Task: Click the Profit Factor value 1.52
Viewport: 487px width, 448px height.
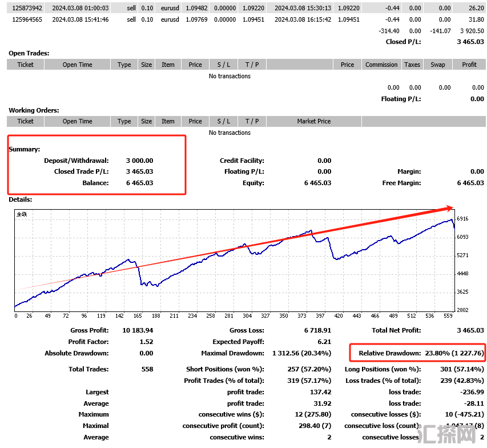Action: coord(146,342)
